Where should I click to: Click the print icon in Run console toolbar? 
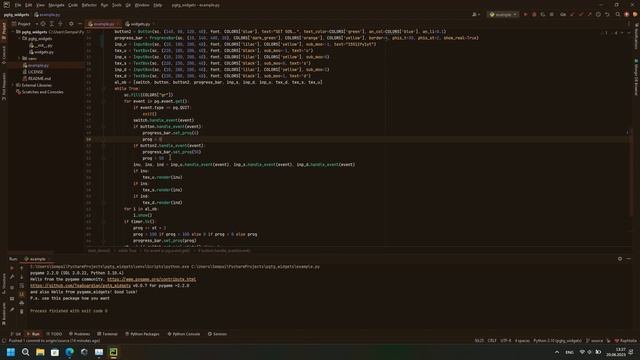(x=22, y=303)
